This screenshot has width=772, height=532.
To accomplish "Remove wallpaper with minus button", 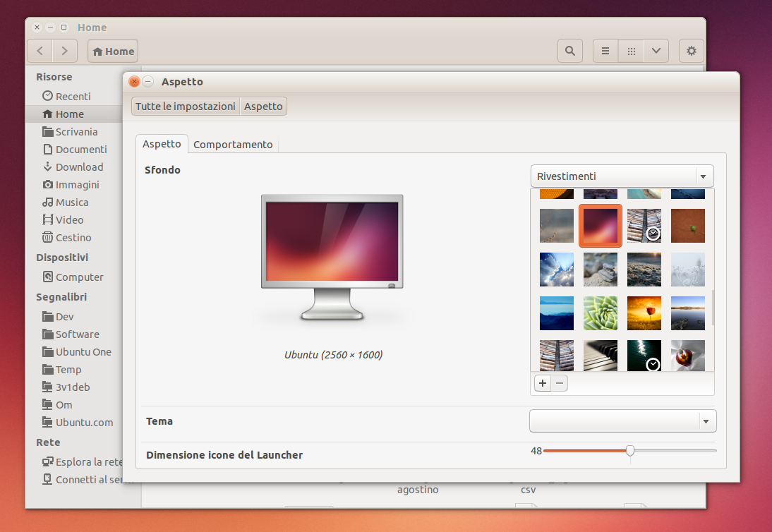I will pyautogui.click(x=560, y=383).
